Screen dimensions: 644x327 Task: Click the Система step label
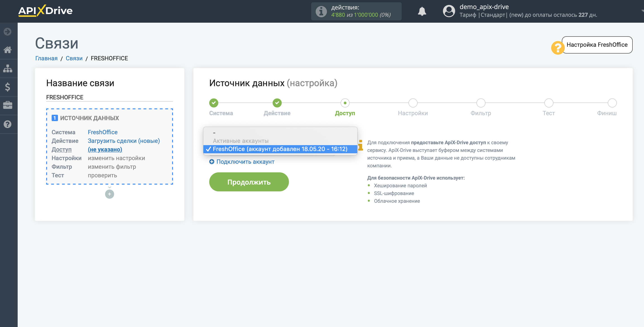pos(221,113)
